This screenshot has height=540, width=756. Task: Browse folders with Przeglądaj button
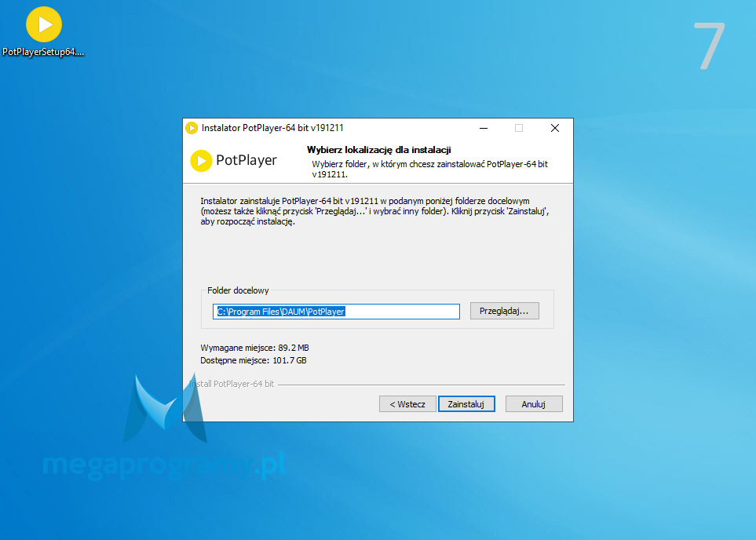pos(504,311)
